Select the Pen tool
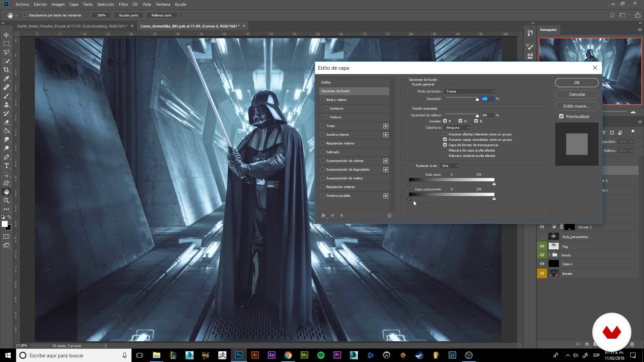Viewport: 644px width, 362px height. click(x=6, y=157)
